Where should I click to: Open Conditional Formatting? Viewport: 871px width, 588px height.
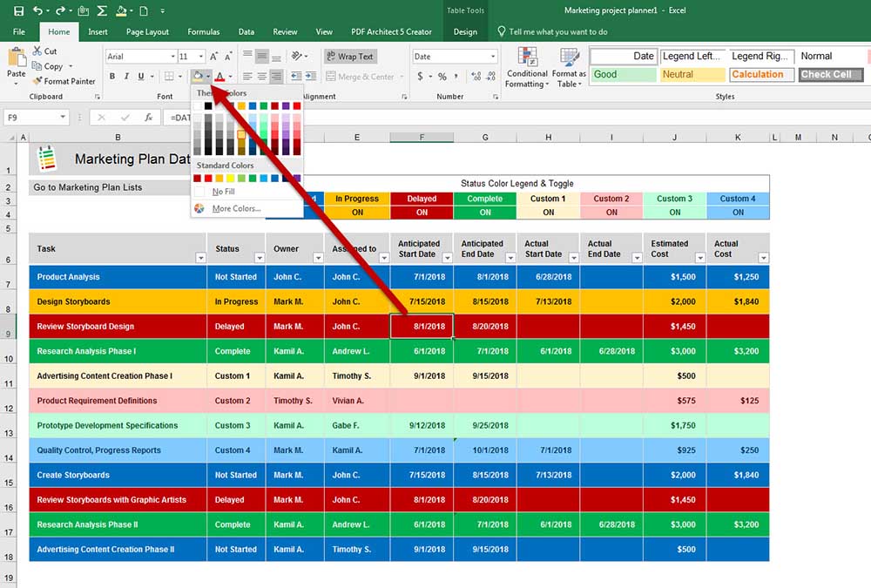(526, 70)
